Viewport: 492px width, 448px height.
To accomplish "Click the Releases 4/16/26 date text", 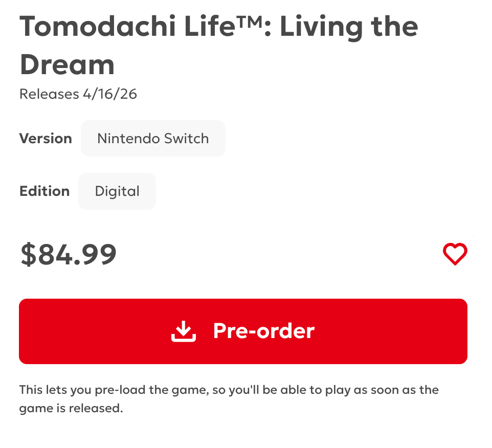I will tap(78, 94).
